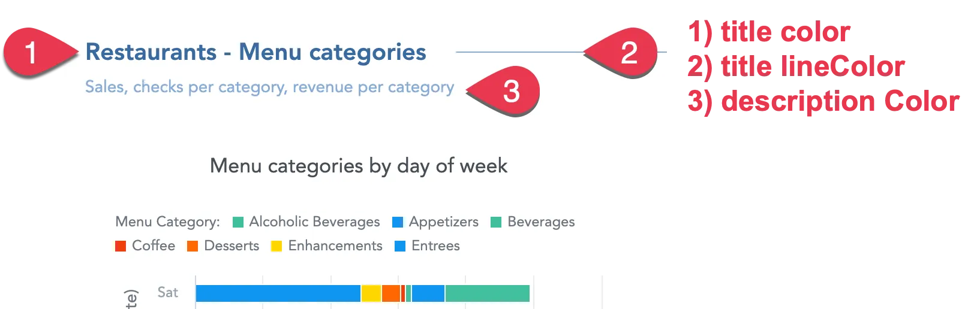
Task: Click the yellow segment in the Sat bar
Action: click(371, 293)
